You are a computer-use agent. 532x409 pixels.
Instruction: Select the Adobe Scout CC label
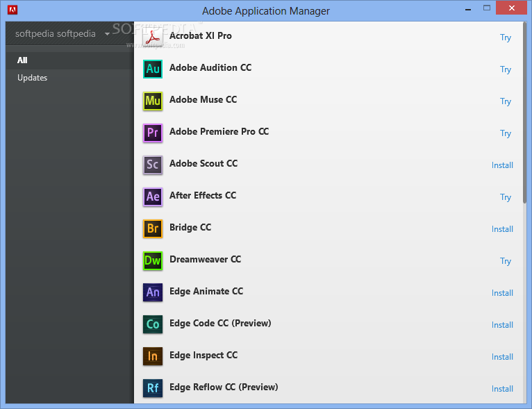[x=203, y=163]
